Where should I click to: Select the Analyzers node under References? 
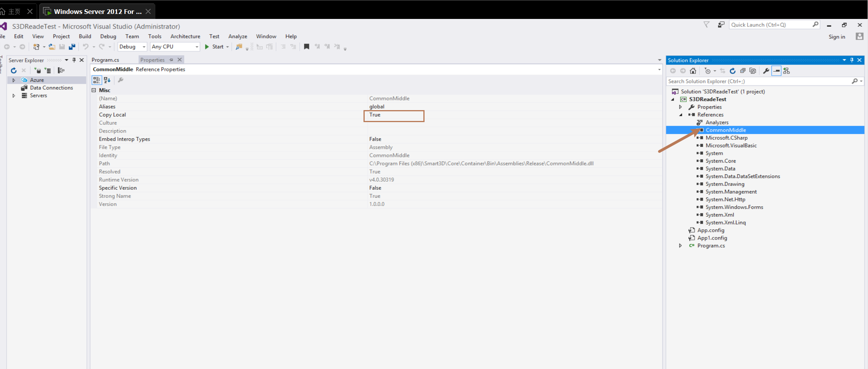click(x=717, y=122)
